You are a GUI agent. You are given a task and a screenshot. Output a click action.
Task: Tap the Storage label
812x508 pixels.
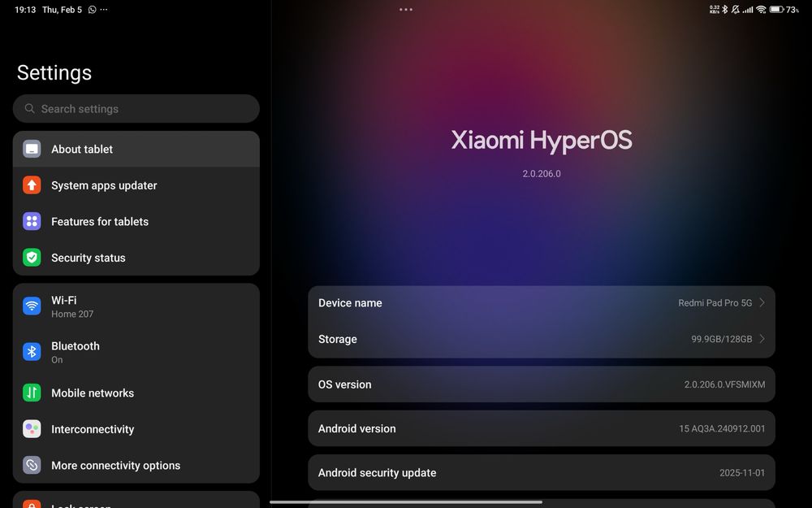pos(338,340)
